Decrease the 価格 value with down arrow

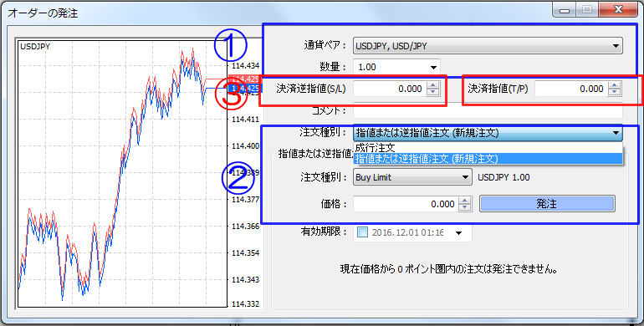pos(464,207)
